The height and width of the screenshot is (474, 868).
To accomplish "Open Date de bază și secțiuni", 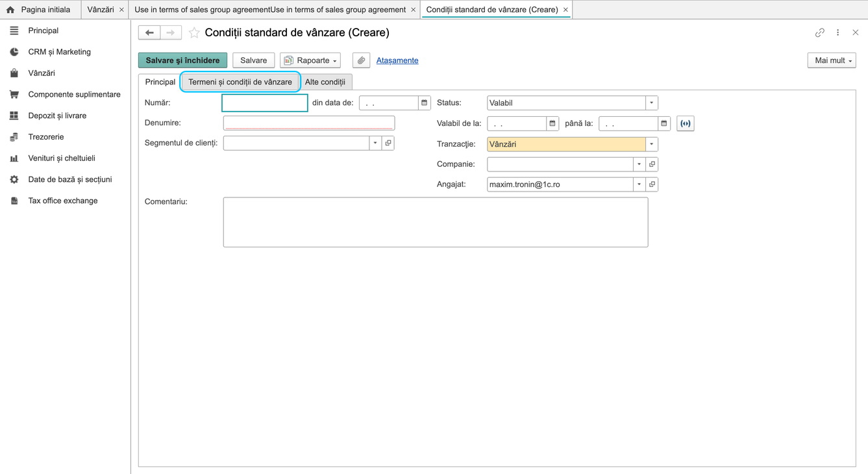I will [x=65, y=179].
